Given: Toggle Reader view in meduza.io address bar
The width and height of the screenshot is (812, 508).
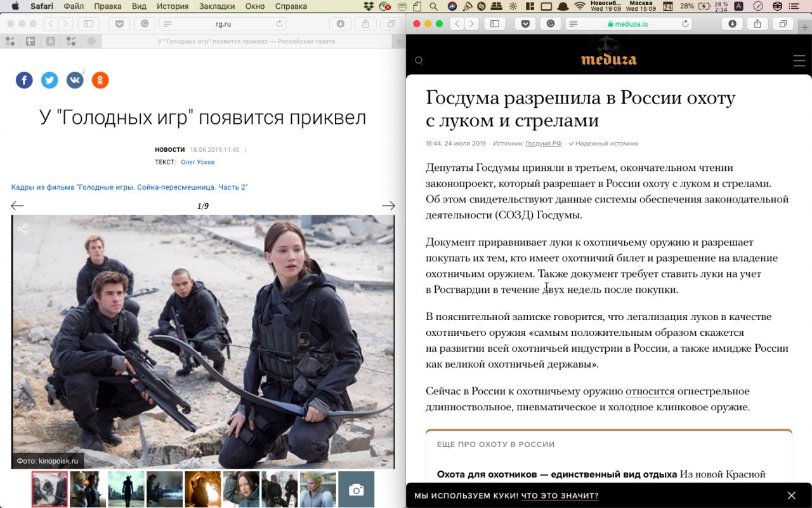Looking at the screenshot, I should click(x=573, y=23).
